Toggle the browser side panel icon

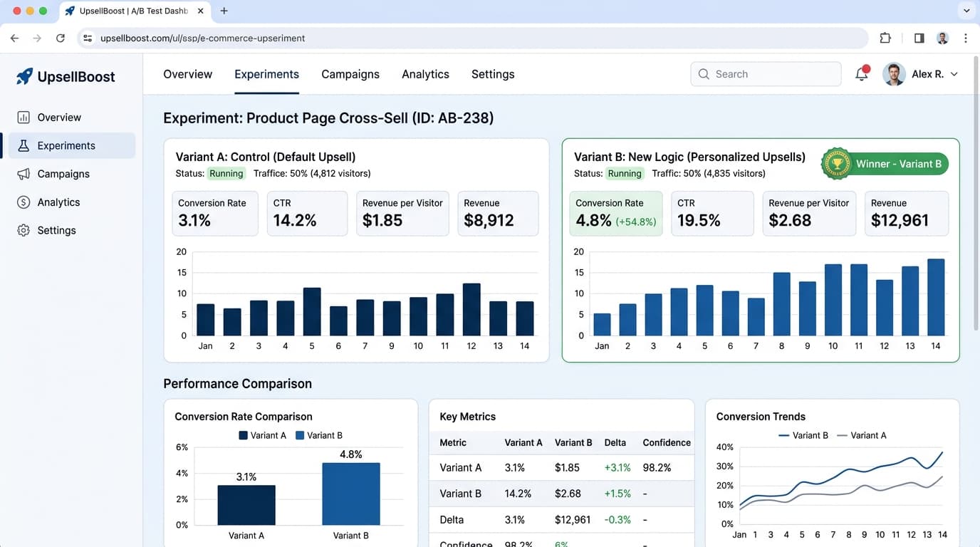click(919, 38)
